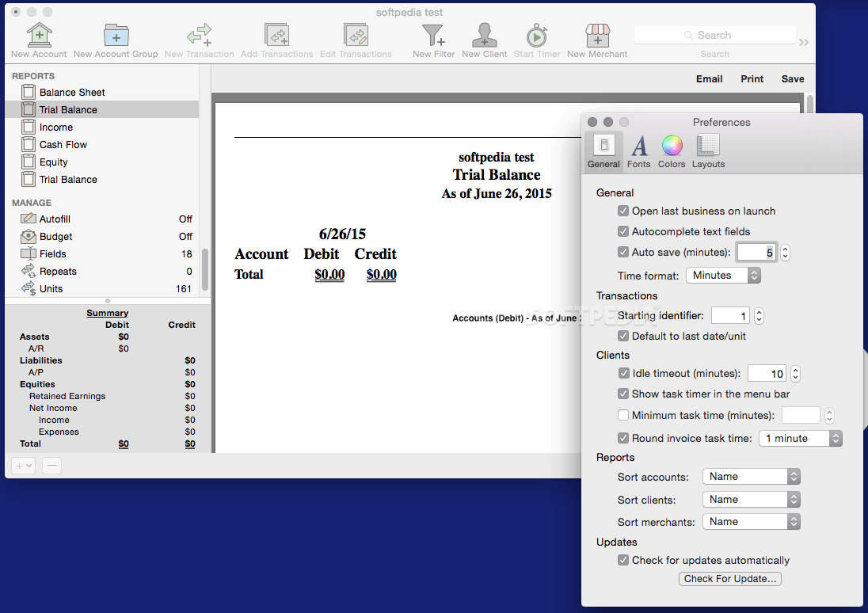Click the Add Transactions toolbar icon
The width and height of the screenshot is (868, 613).
click(276, 35)
